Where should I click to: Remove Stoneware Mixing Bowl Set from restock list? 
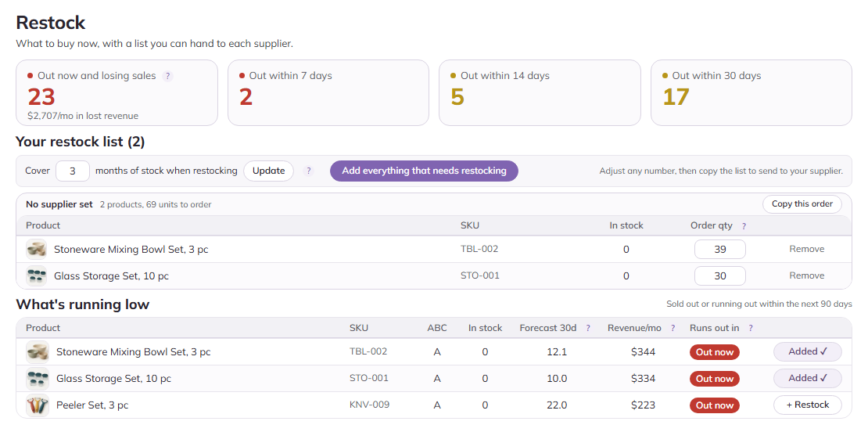806,249
